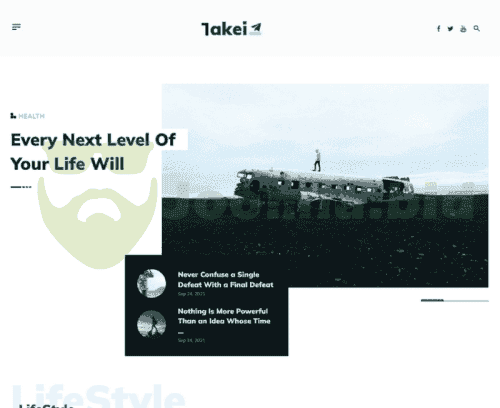Open the hamburger menu icon
Screen dimensions: 500x408
(16, 27)
